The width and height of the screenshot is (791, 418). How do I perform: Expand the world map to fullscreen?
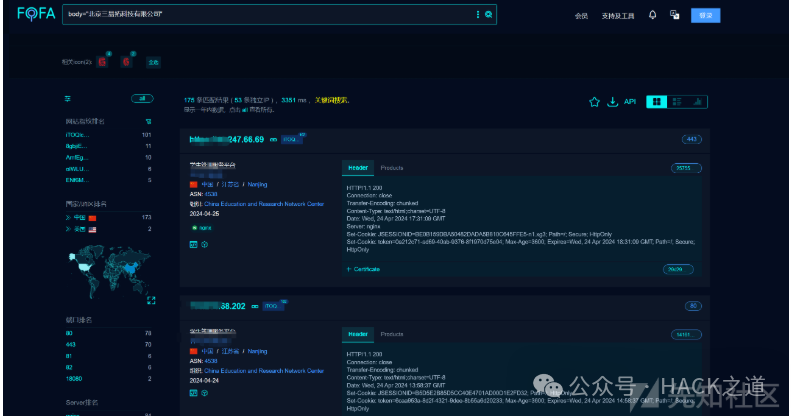point(151,300)
